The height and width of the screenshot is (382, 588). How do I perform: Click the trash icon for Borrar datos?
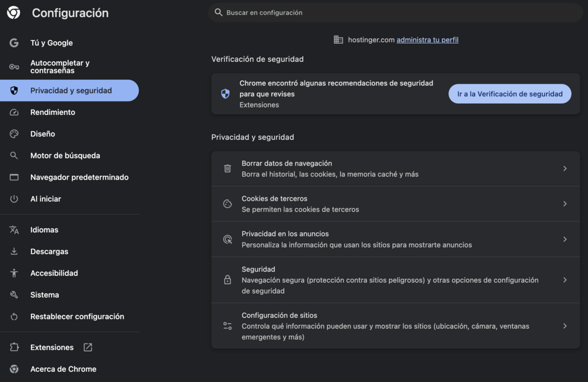click(227, 169)
